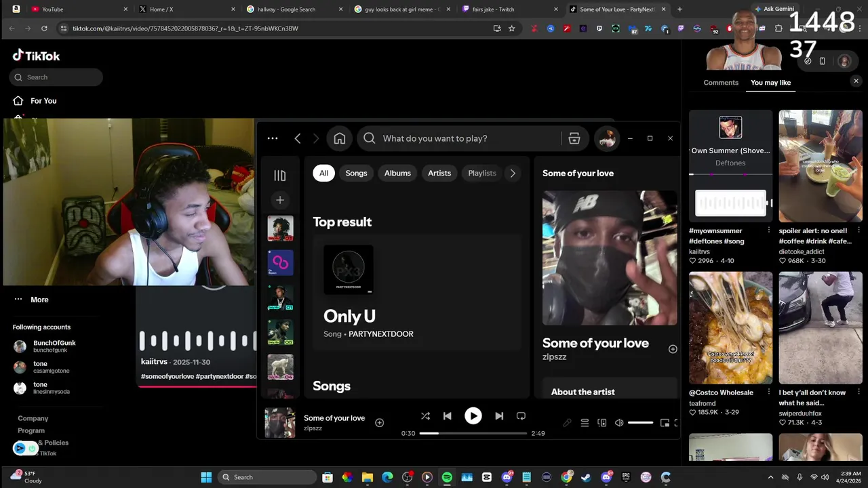
Task: Click the Spotify Home icon
Action: tap(340, 138)
